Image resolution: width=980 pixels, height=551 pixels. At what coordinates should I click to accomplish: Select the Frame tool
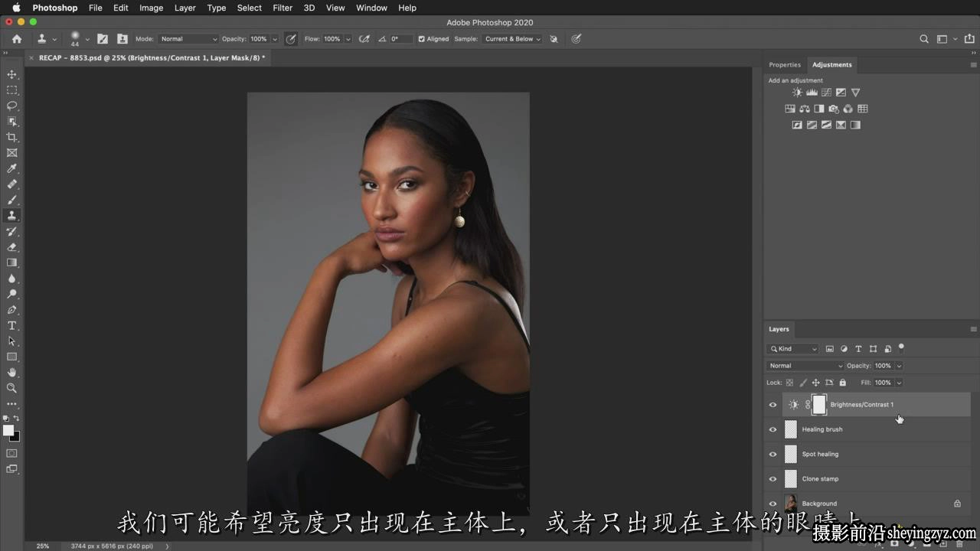pyautogui.click(x=11, y=153)
